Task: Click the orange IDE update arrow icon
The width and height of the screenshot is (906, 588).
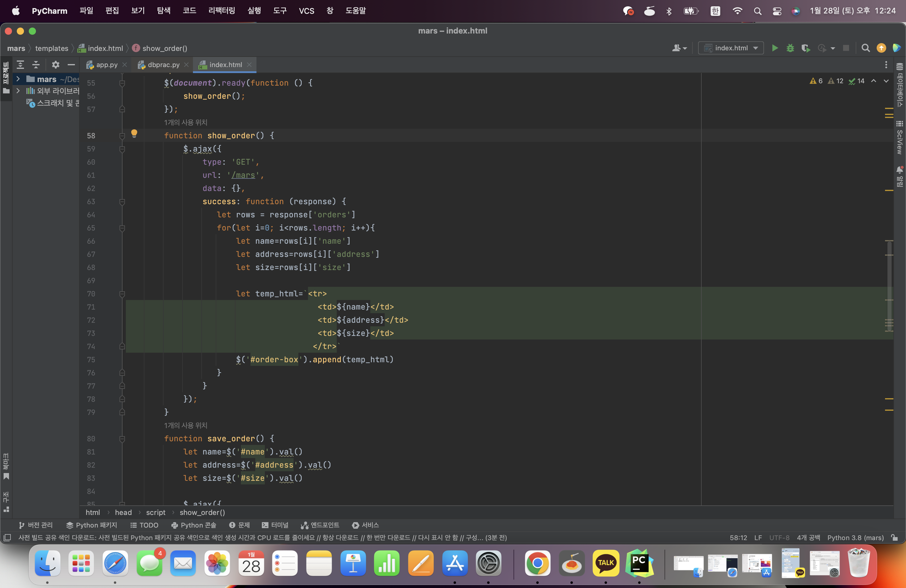Action: pyautogui.click(x=881, y=48)
